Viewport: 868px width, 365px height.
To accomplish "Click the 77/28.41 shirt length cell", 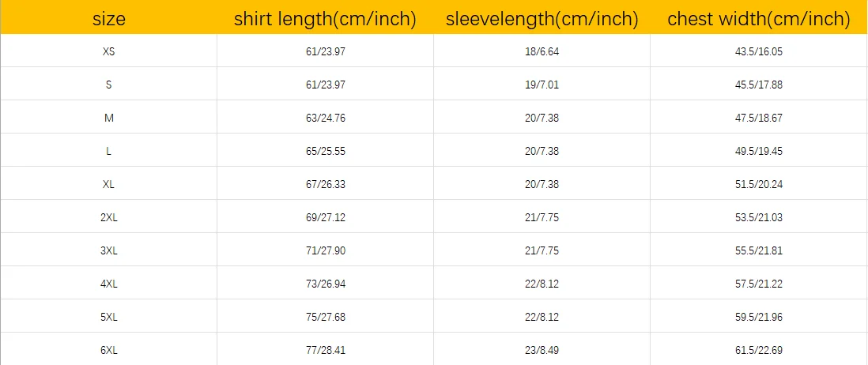I will tap(325, 350).
